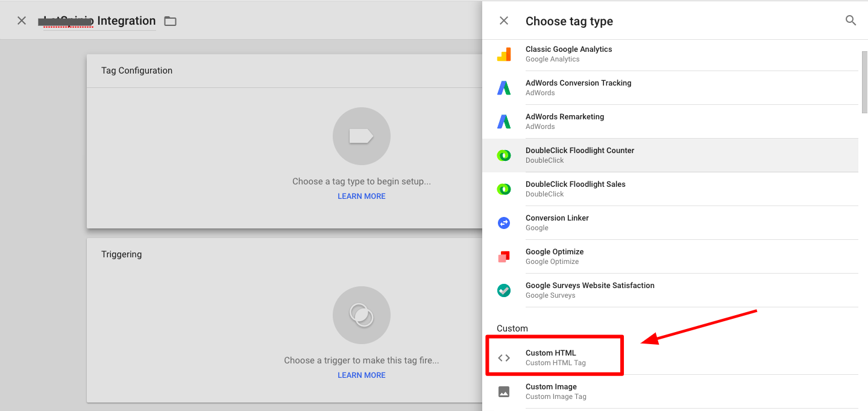
Task: Select Classic Google Analytics tag type
Action: 670,54
